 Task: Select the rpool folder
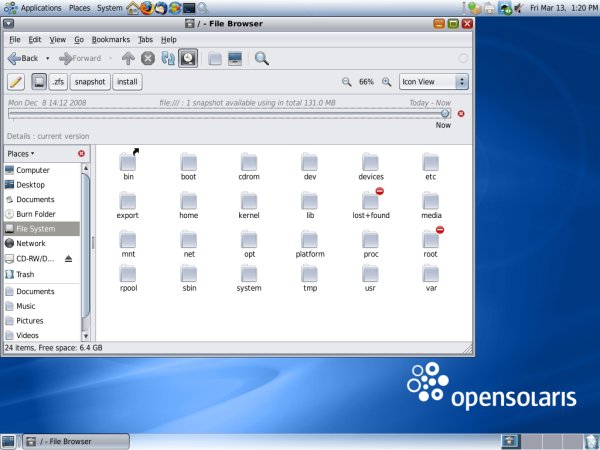click(128, 279)
